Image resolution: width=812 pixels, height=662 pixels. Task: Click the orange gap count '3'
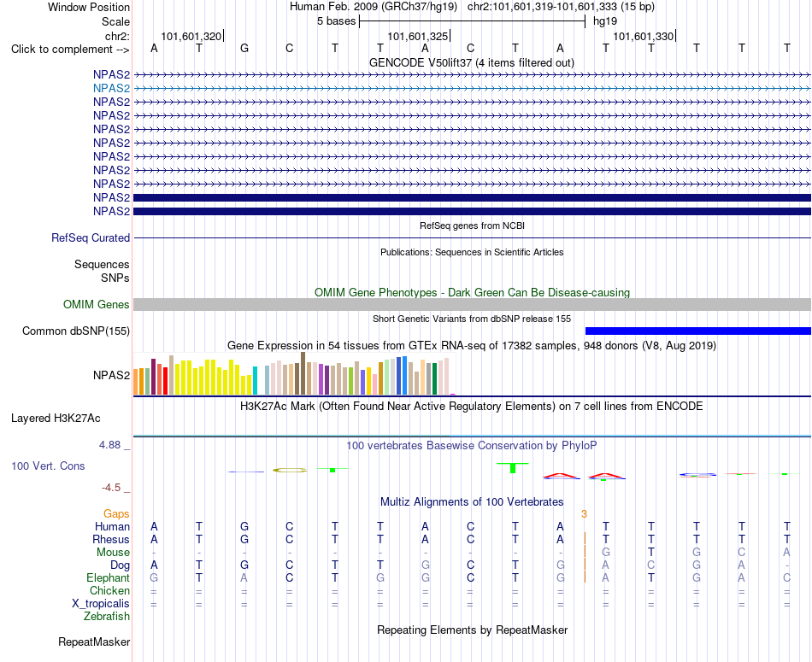[x=584, y=514]
